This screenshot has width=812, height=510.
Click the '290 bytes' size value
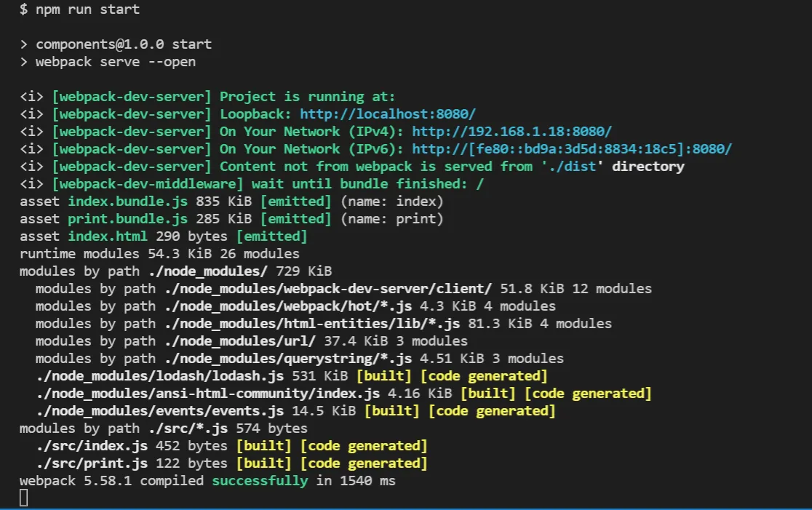coord(191,236)
